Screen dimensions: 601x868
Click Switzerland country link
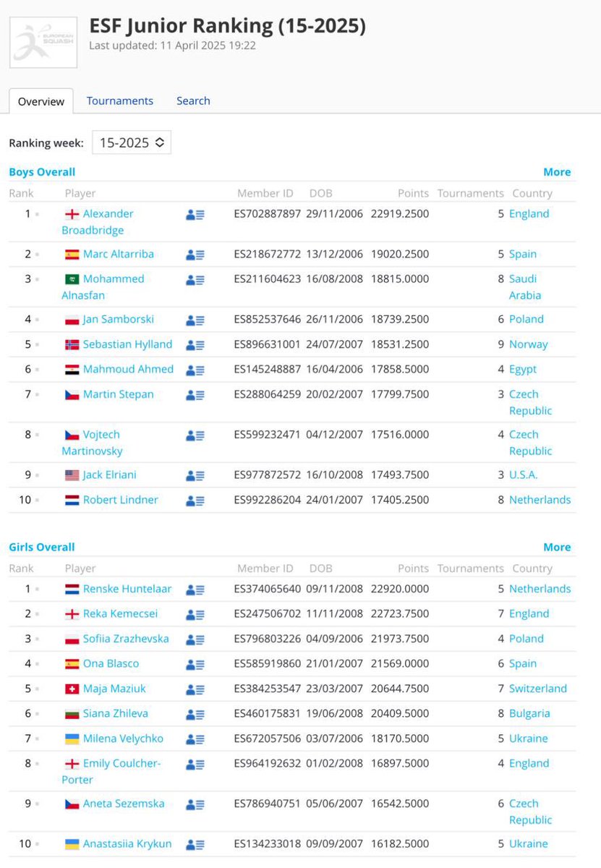tap(538, 689)
